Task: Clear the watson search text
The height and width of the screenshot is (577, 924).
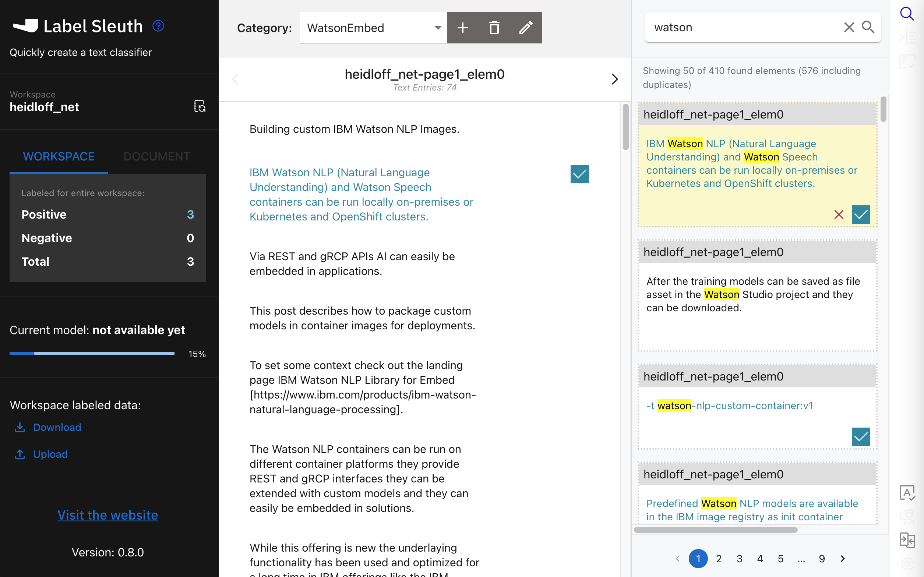Action: [x=849, y=27]
